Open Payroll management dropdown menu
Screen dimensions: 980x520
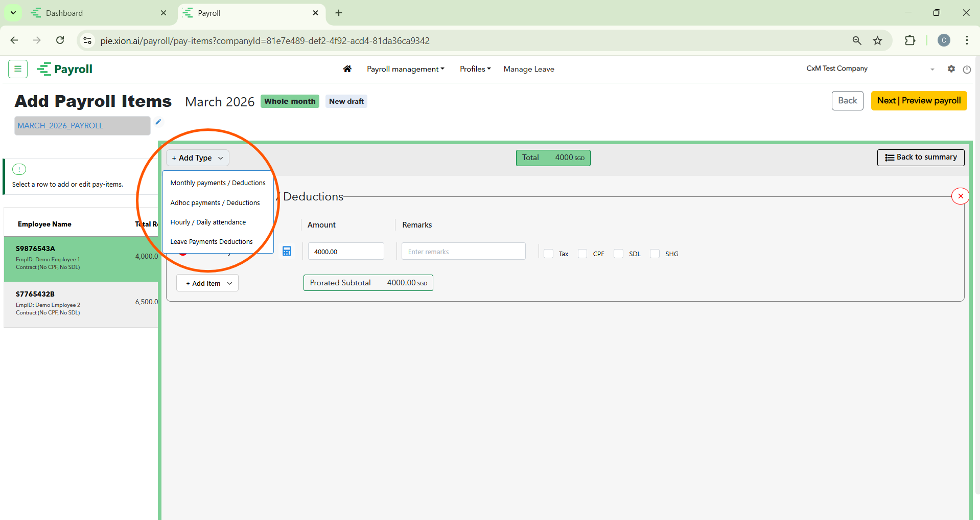pyautogui.click(x=405, y=69)
